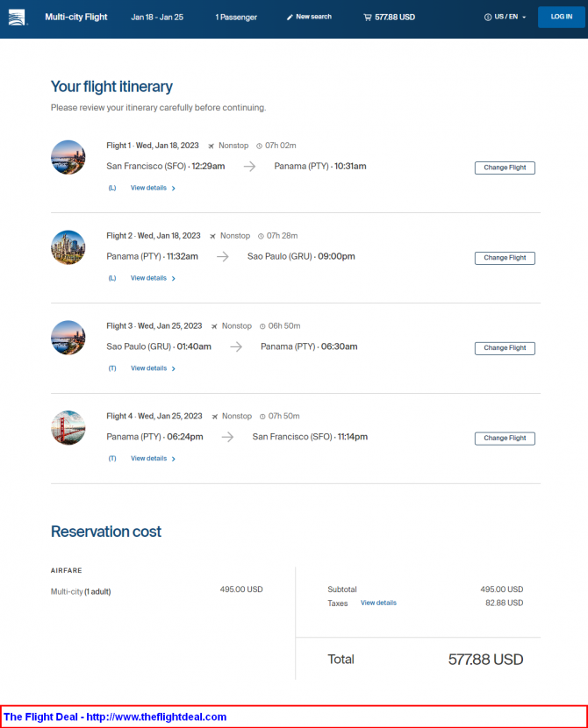Click Change Flight for the SFO to PTY flight

coord(505,168)
